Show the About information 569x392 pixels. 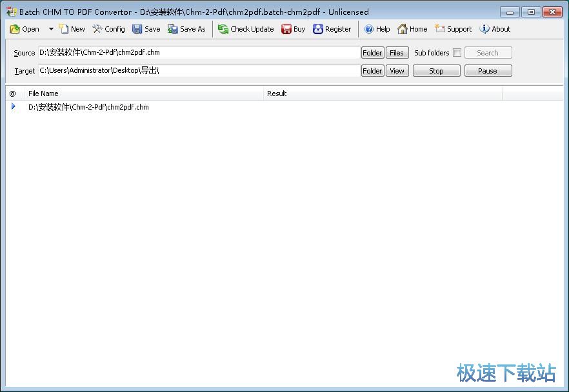click(495, 29)
